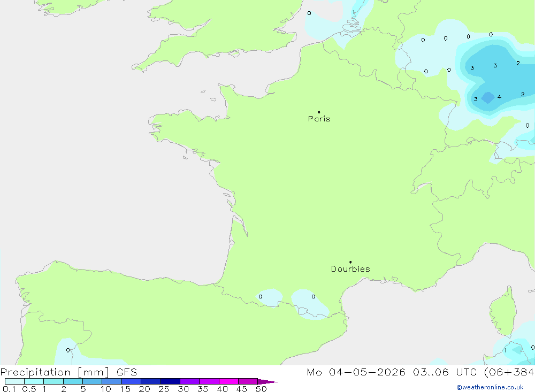This screenshot has width=535, height=392.
Task: Click the Paris city label
Action: tap(319, 119)
